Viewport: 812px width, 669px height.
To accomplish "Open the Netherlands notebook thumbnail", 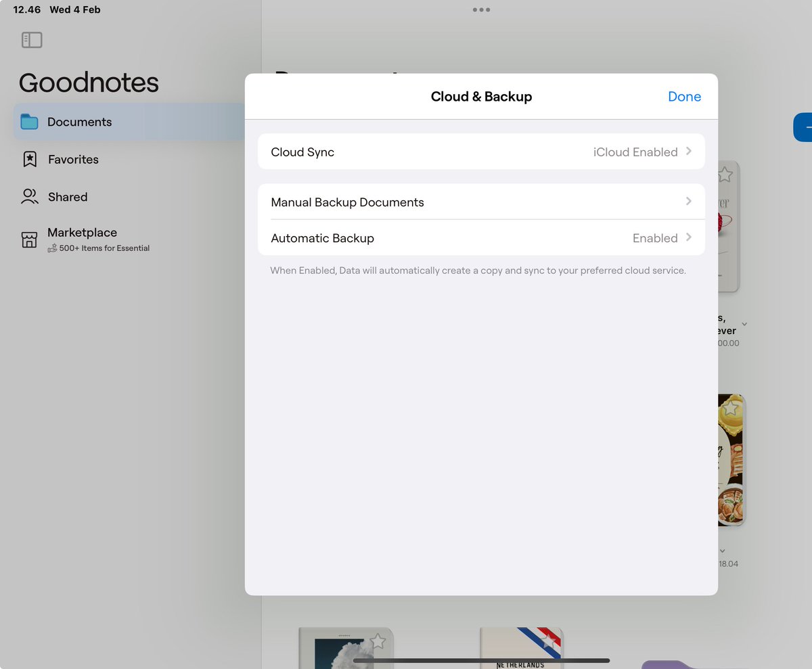I will point(522,648).
